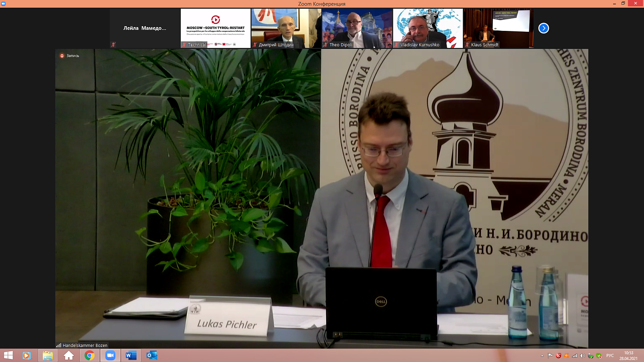Click the signal strength bars beside Handelskammer Bozen
The image size is (644, 362).
click(x=58, y=345)
